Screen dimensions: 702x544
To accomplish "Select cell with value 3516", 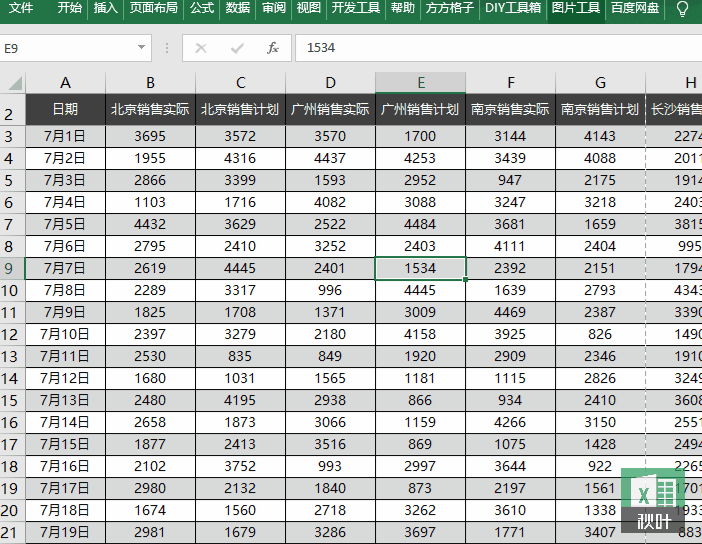I will 330,444.
